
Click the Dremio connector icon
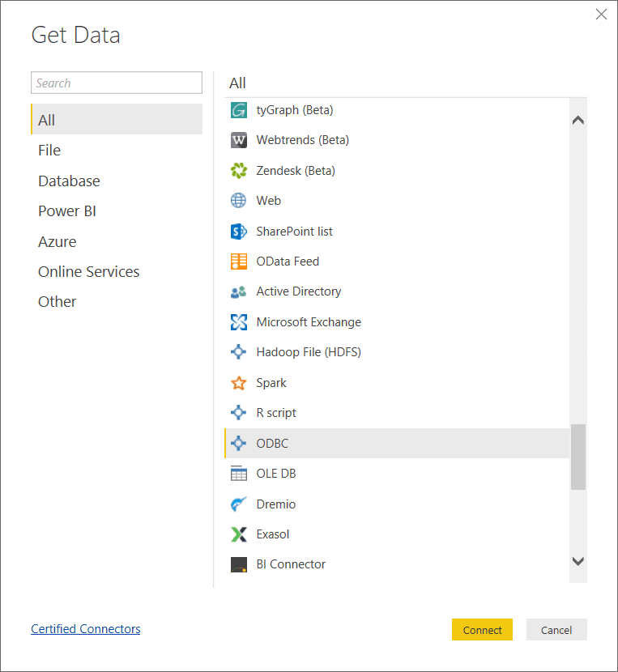click(238, 504)
